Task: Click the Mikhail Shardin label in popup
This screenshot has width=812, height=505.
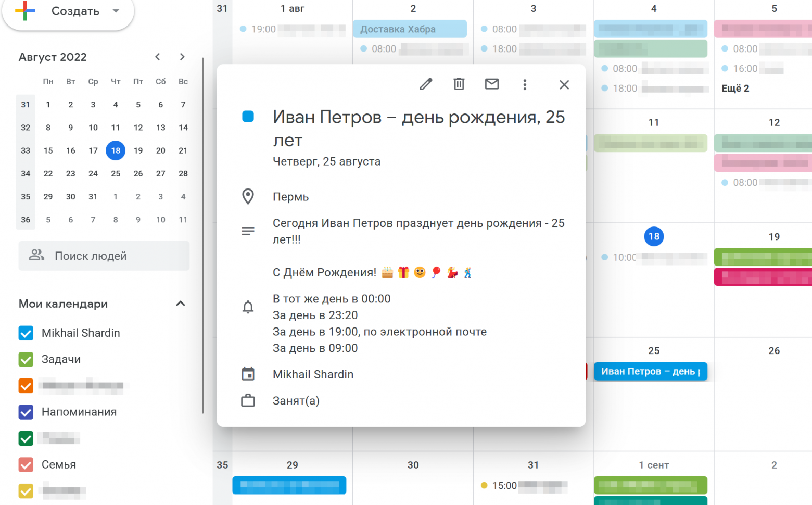Action: pos(313,374)
